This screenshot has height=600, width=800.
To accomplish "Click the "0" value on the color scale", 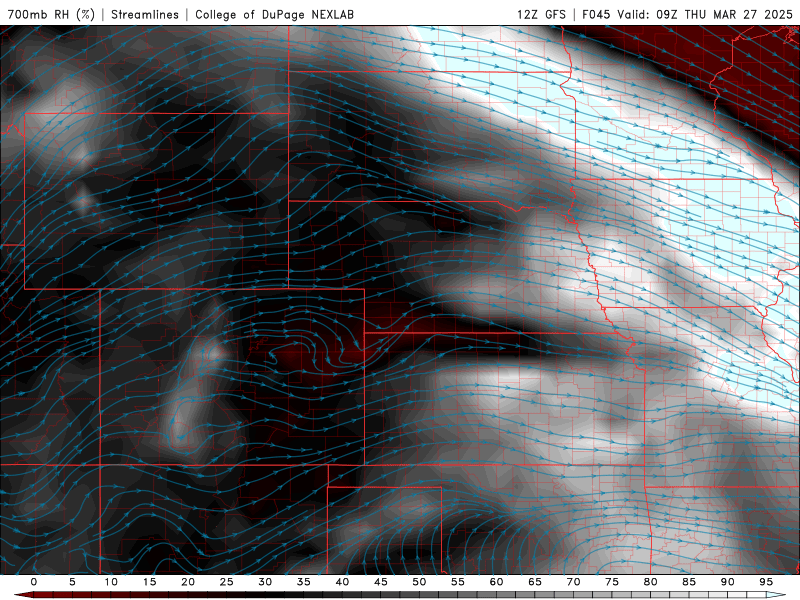I will [x=34, y=582].
